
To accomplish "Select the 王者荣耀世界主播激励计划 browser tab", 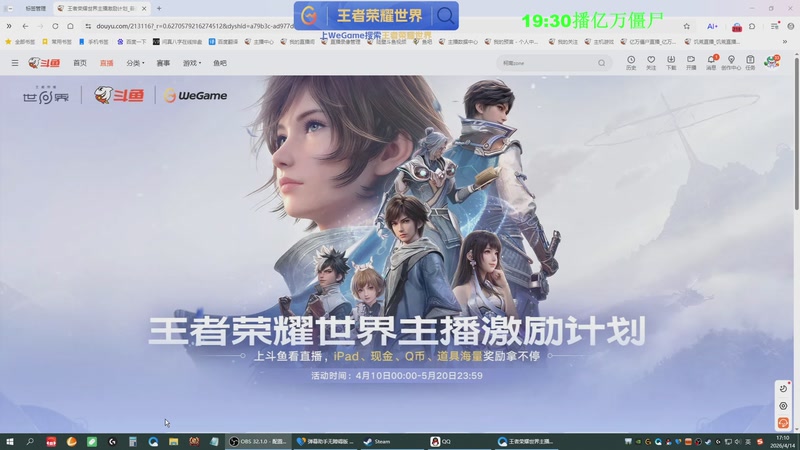I will (101, 8).
